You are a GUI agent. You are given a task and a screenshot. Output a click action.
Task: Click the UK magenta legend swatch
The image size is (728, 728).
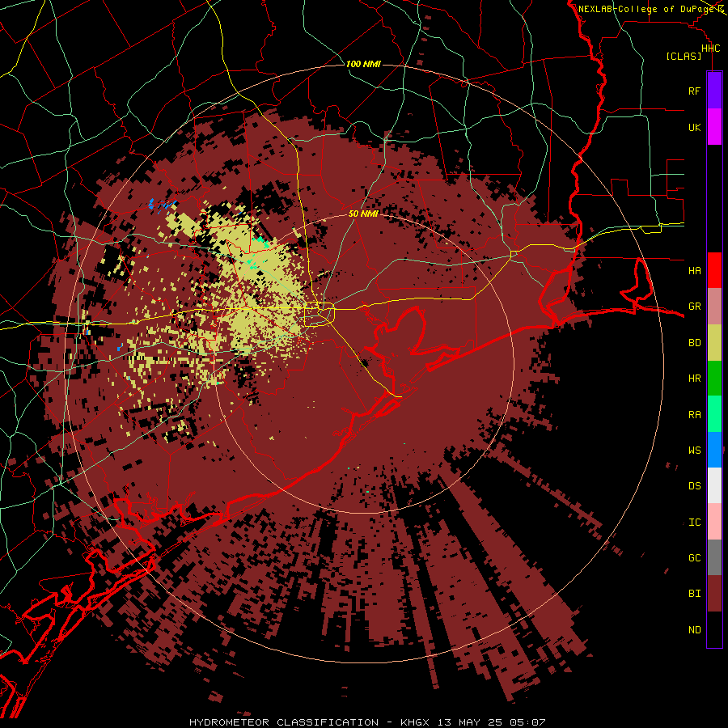point(714,127)
